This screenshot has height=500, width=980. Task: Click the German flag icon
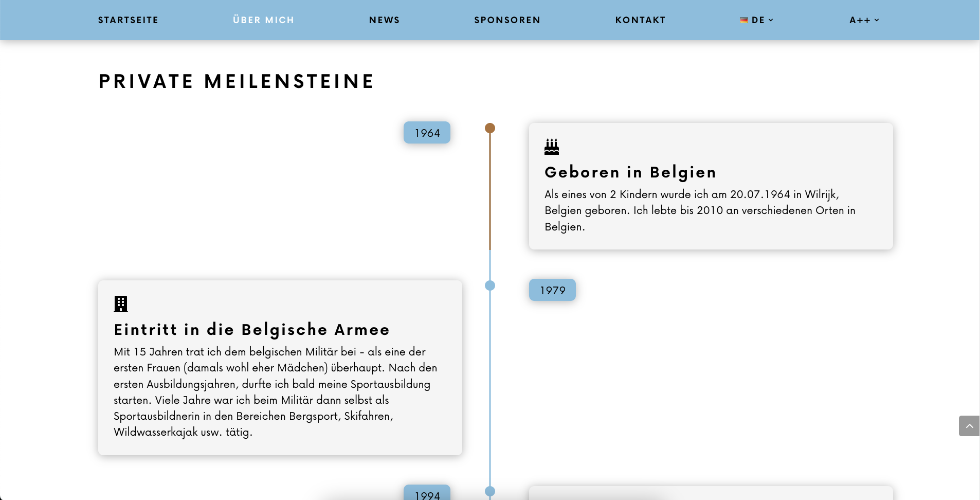point(743,21)
